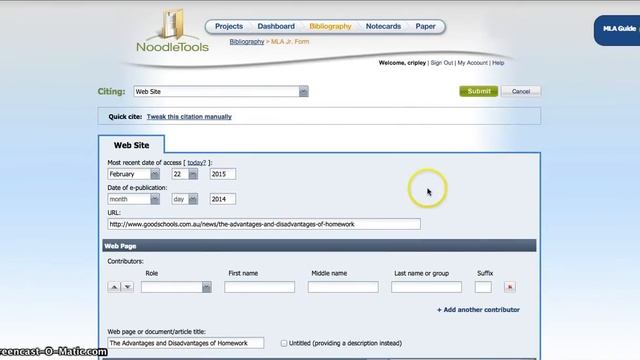Open the MLA Guide button
This screenshot has height=360, width=640.
[618, 29]
